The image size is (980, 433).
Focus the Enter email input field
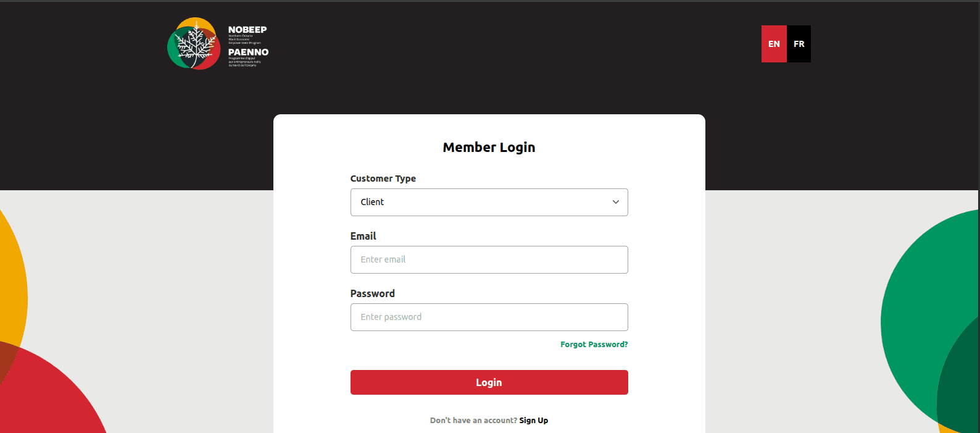tap(489, 259)
